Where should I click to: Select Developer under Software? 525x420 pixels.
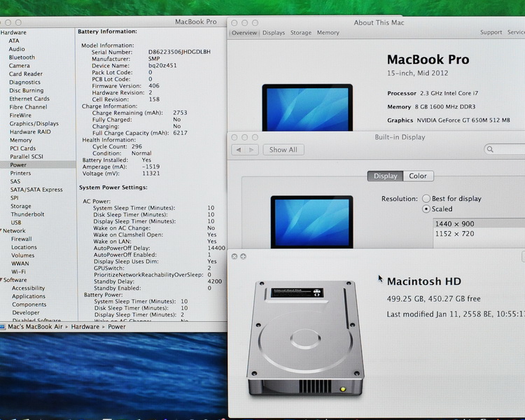[x=26, y=312]
